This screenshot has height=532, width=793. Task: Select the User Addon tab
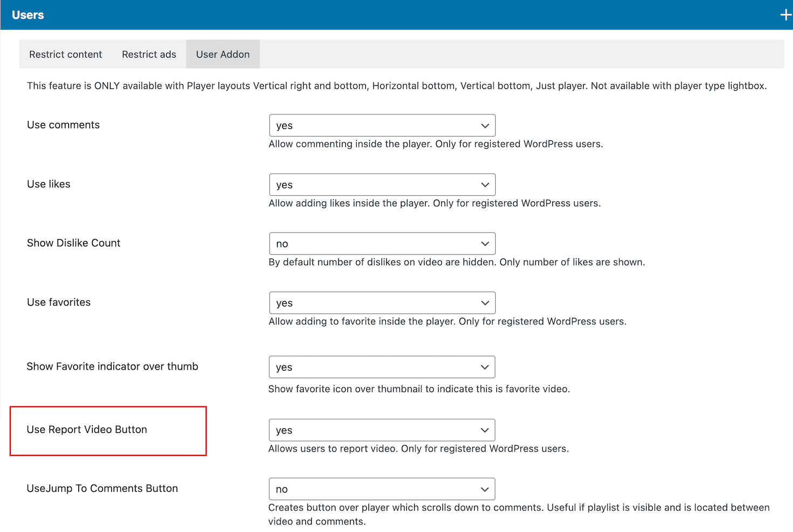(x=223, y=54)
